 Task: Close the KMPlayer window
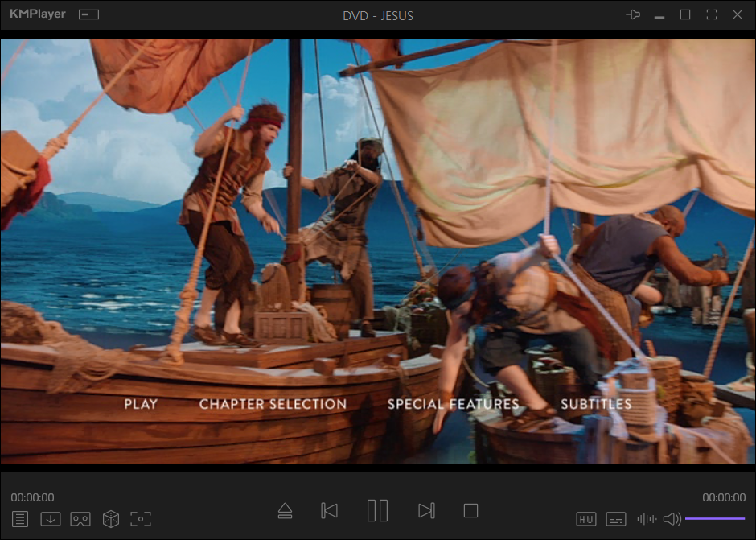point(738,14)
